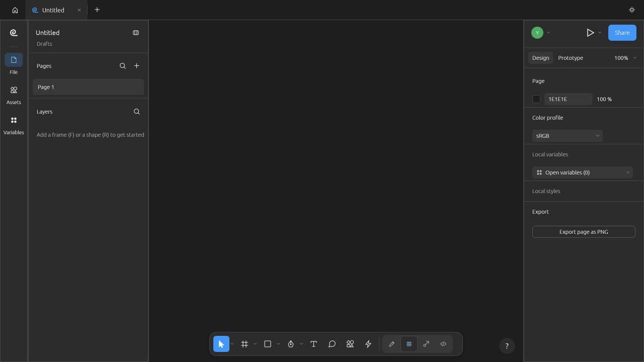Switch to the connector mode icon
644x362 pixels.
coord(426,344)
